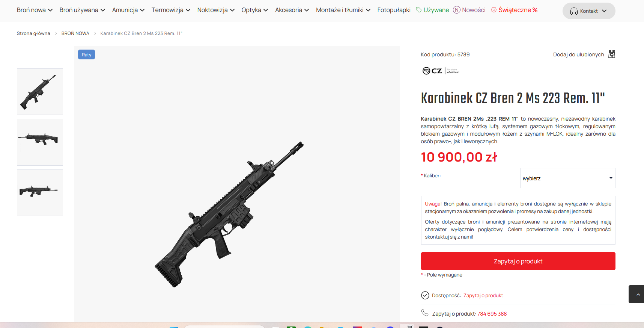Screen dimensions: 644x328
Task: Click the phone number 784 695 388
Action: (x=492, y=314)
